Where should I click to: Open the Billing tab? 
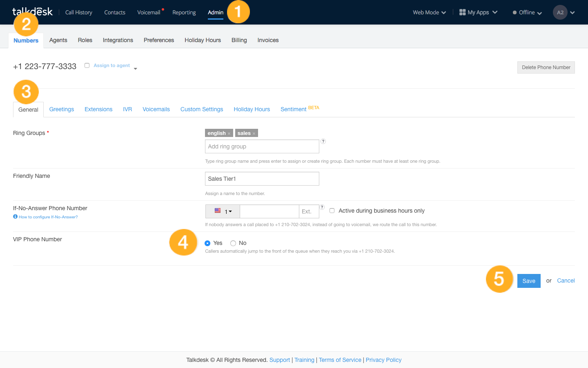click(x=239, y=40)
